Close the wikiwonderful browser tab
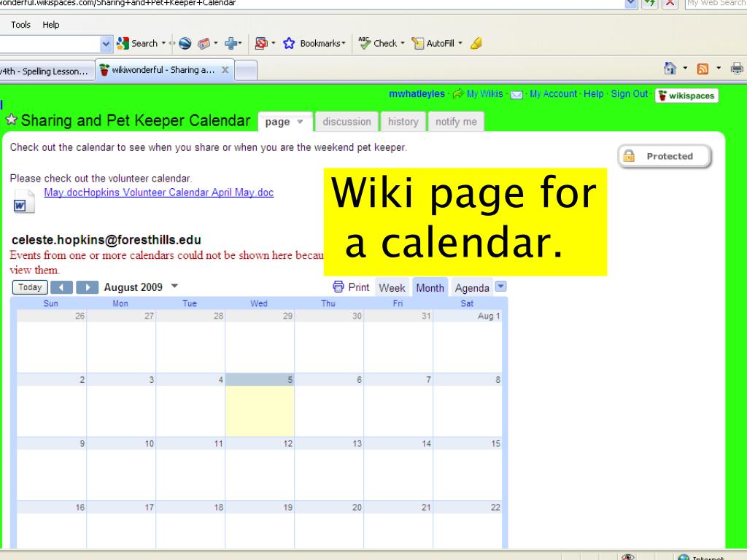747x560 pixels. [x=225, y=70]
